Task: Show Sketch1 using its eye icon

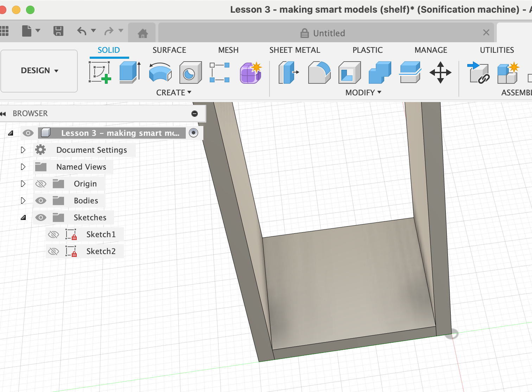Action: (53, 234)
